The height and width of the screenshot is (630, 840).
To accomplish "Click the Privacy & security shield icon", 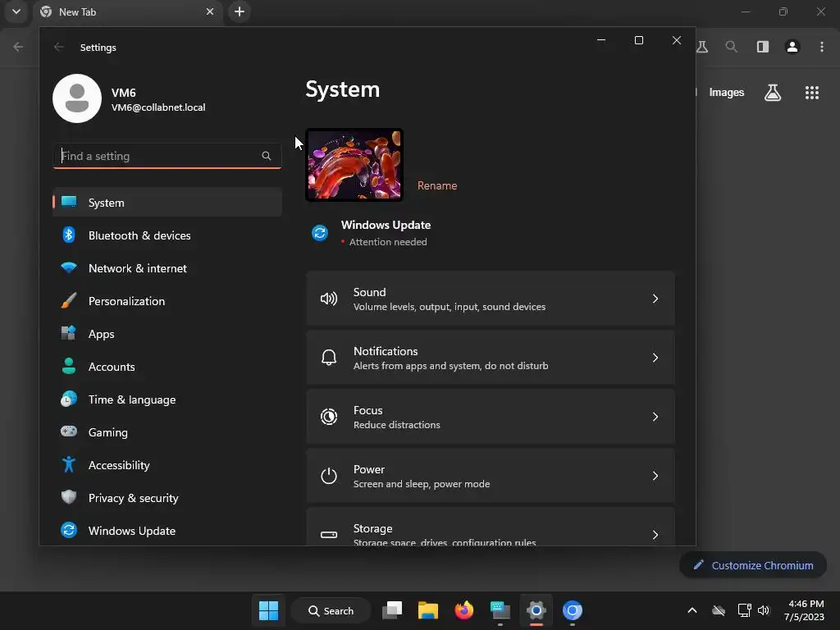I will 69,497.
